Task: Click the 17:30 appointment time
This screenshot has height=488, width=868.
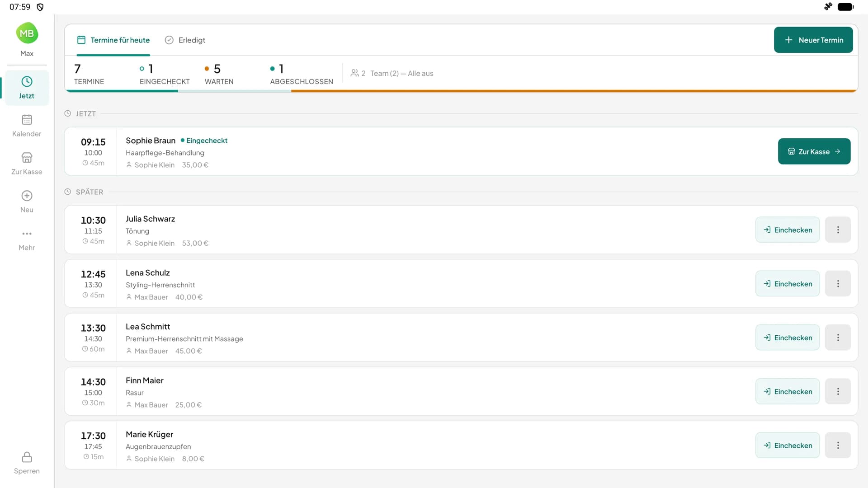Action: [93, 436]
